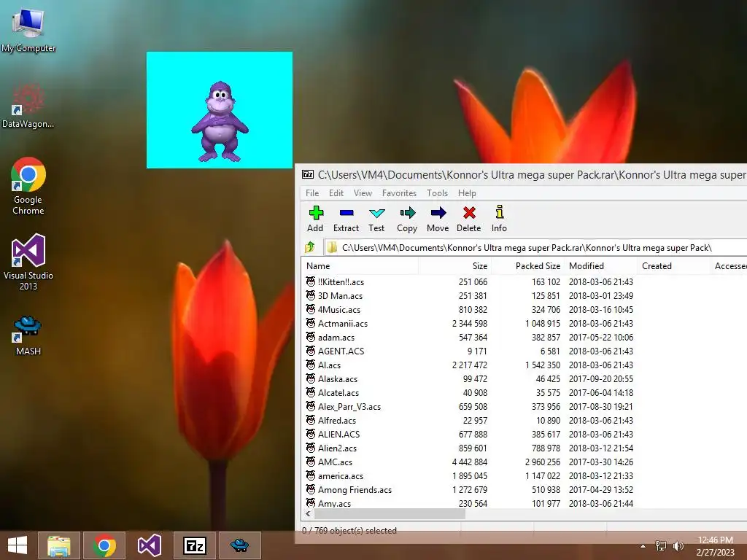Image resolution: width=747 pixels, height=560 pixels.
Task: Open the Favorites menu
Action: (399, 192)
